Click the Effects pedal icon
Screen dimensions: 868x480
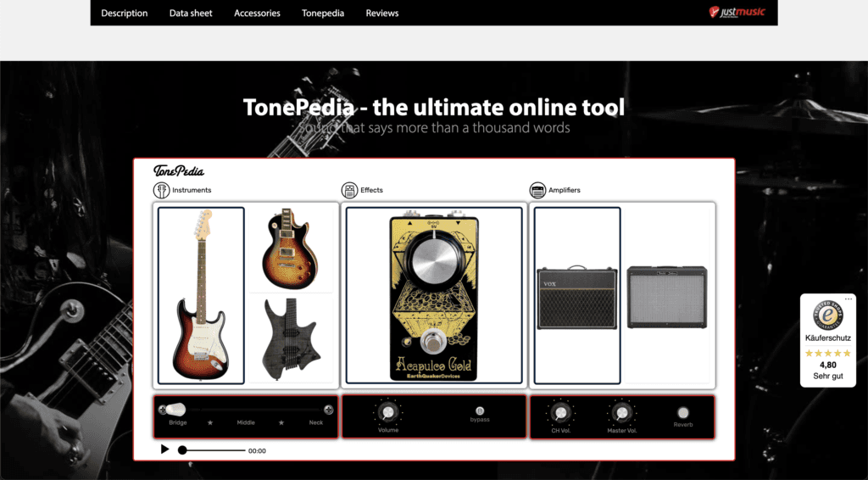click(349, 190)
